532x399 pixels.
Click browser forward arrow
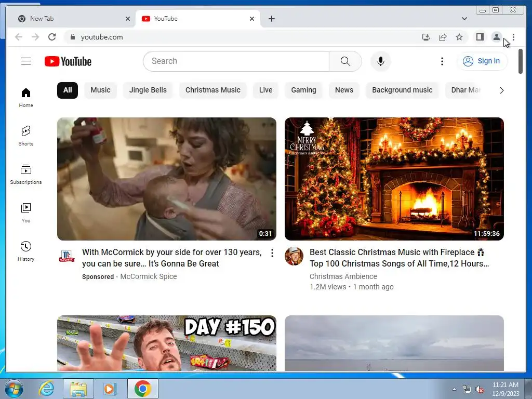(35, 37)
